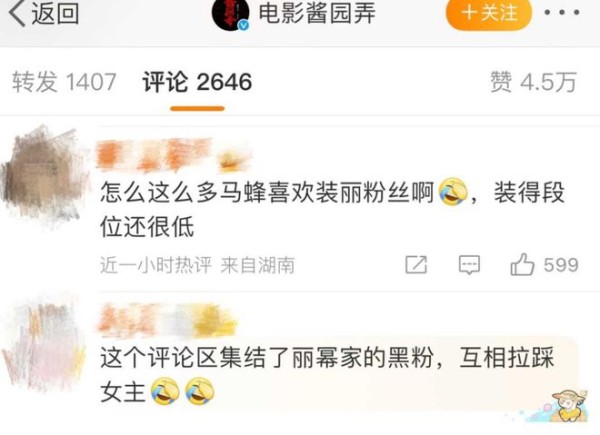The image size is (600, 435).
Task: Open the second commenter's blurred avatar
Action: click(44, 342)
